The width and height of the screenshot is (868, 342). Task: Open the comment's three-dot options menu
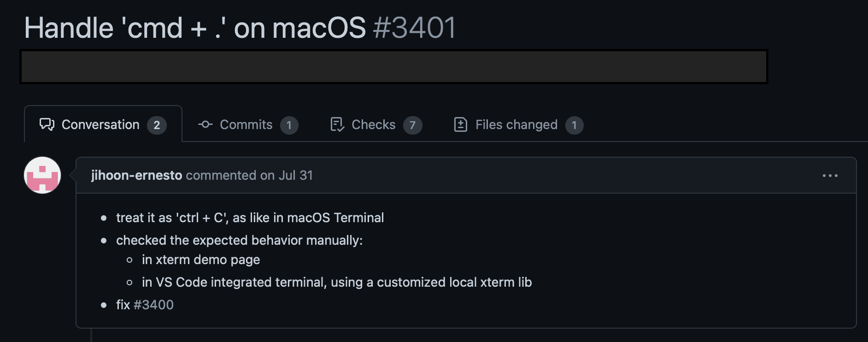tap(830, 176)
